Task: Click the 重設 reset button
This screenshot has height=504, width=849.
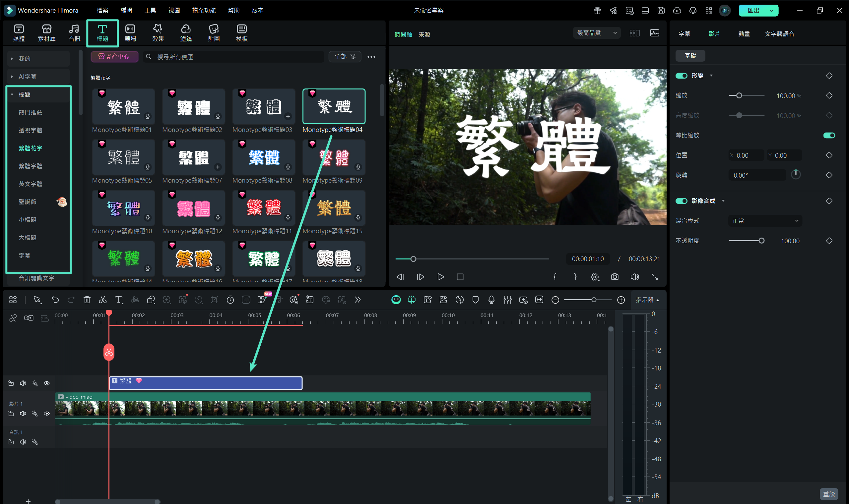Action: coord(829,494)
